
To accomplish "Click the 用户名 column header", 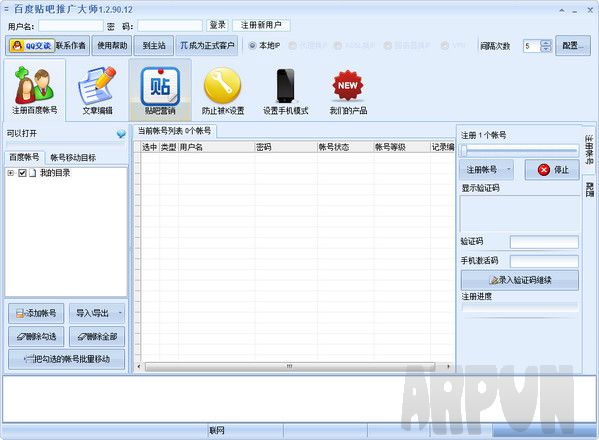I will pyautogui.click(x=216, y=147).
